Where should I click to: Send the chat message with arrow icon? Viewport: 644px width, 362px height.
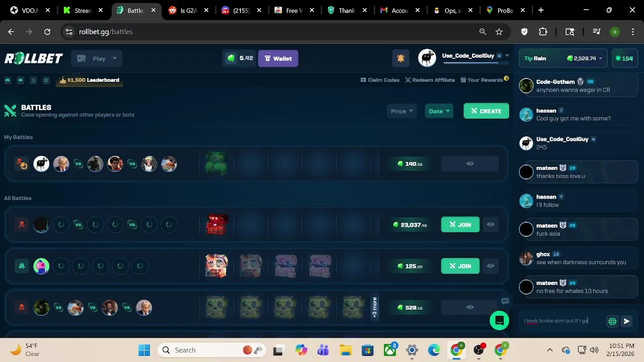[626, 321]
